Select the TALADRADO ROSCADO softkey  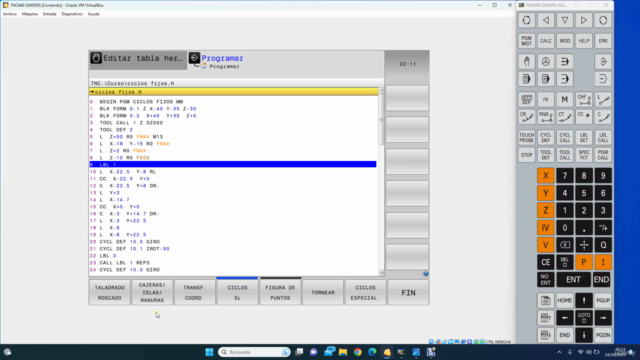click(x=110, y=293)
